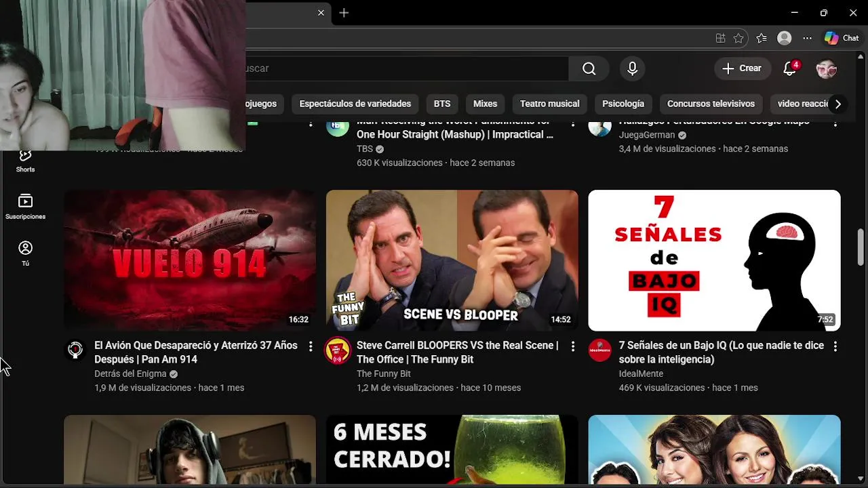Select the Psicología filter chip

point(623,104)
